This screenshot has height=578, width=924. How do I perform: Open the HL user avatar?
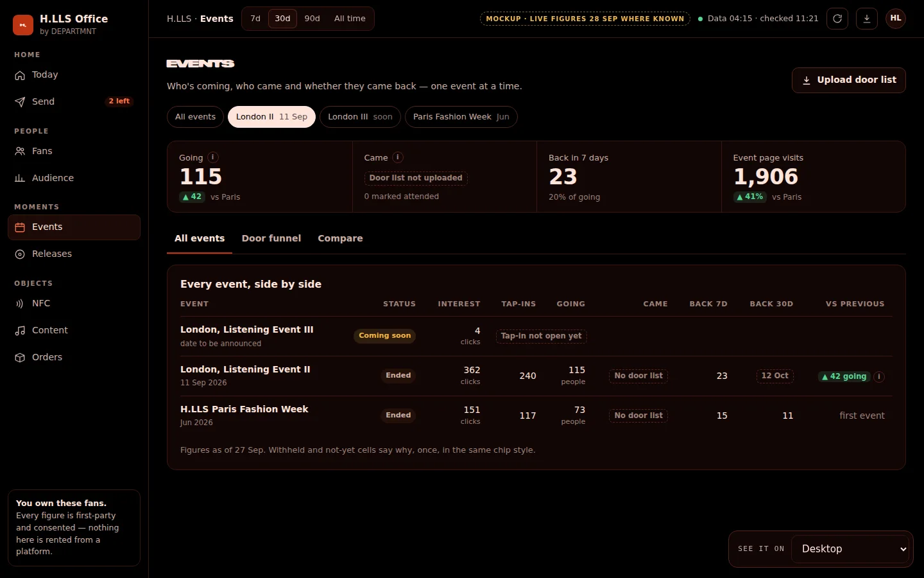point(896,19)
